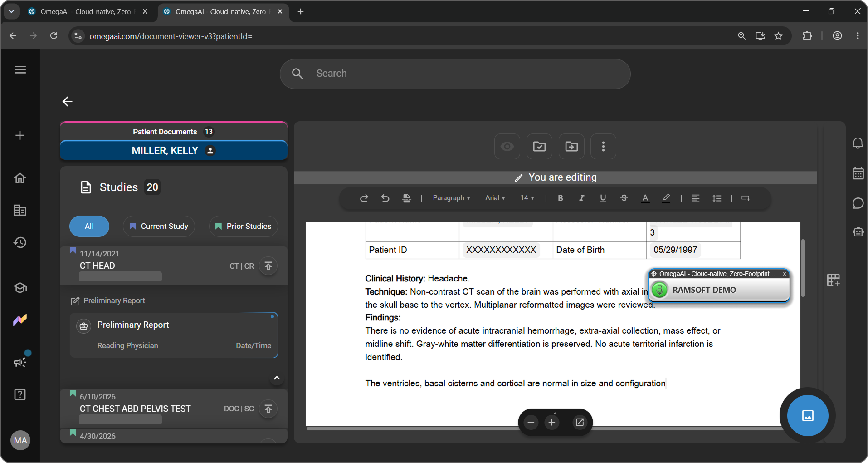868x463 pixels.
Task: Open the graduation cap learning icon
Action: point(20,288)
